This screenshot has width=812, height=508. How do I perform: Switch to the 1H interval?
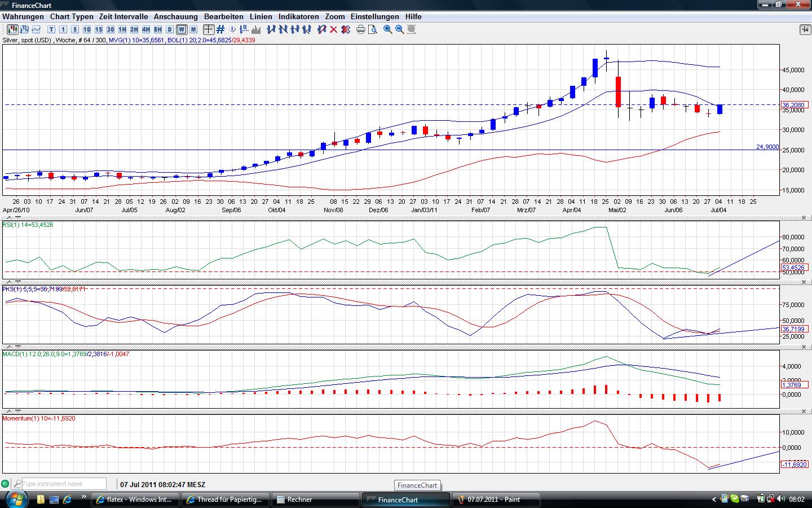[122, 29]
